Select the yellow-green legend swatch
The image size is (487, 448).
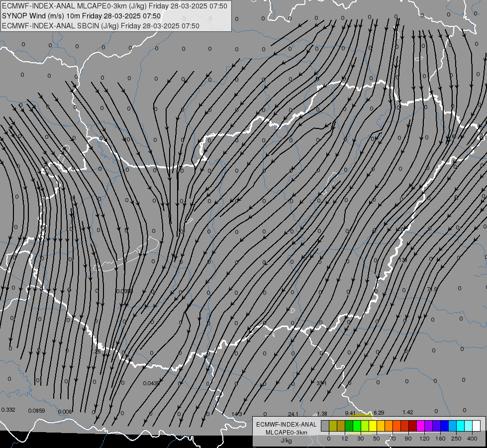(x=365, y=426)
